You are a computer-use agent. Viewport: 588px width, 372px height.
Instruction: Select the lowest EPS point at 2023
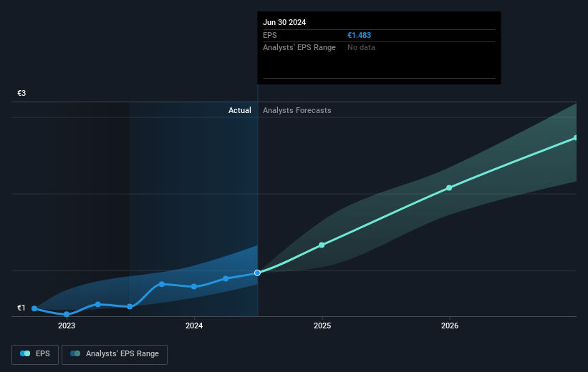[67, 314]
